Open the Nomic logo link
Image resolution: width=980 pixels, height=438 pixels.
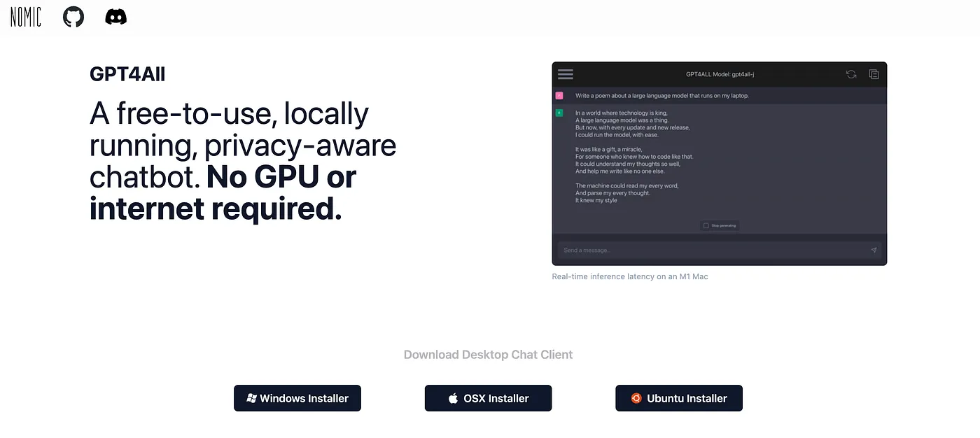(x=26, y=17)
